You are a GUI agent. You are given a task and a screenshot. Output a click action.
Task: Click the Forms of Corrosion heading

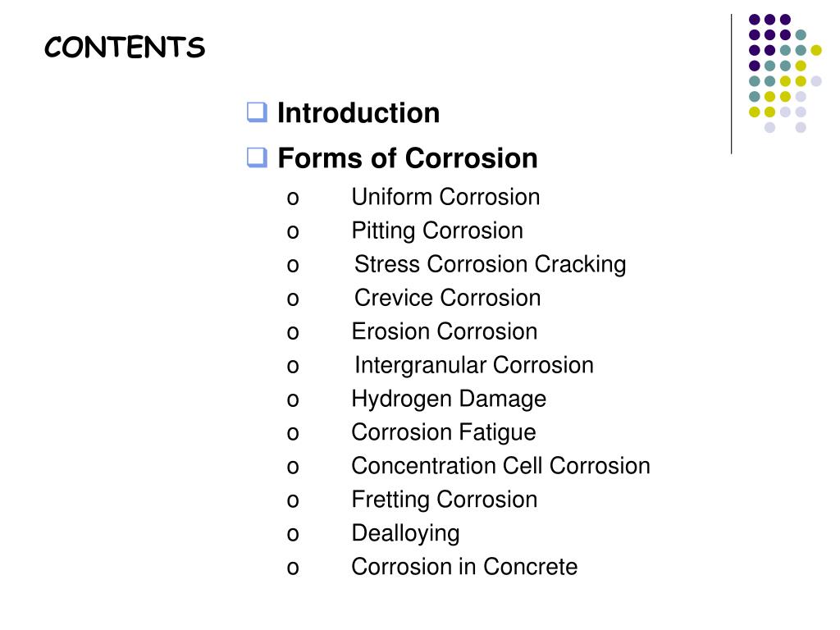click(407, 158)
